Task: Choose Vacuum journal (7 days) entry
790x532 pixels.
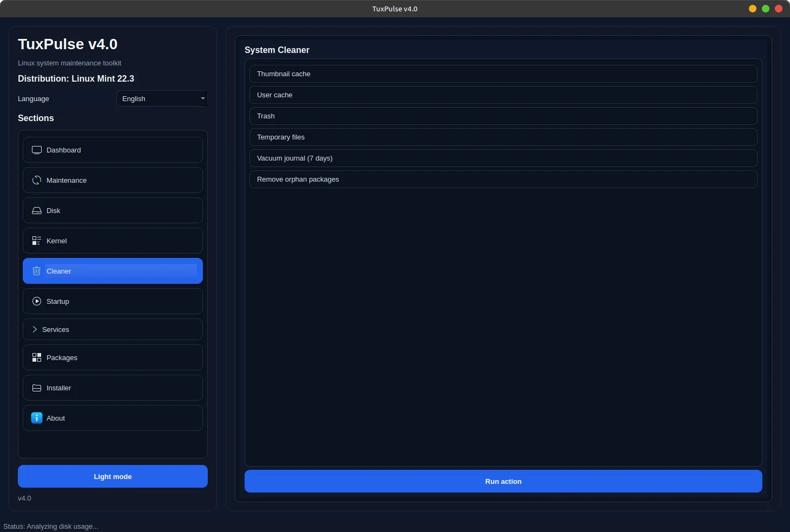Action: [x=503, y=158]
